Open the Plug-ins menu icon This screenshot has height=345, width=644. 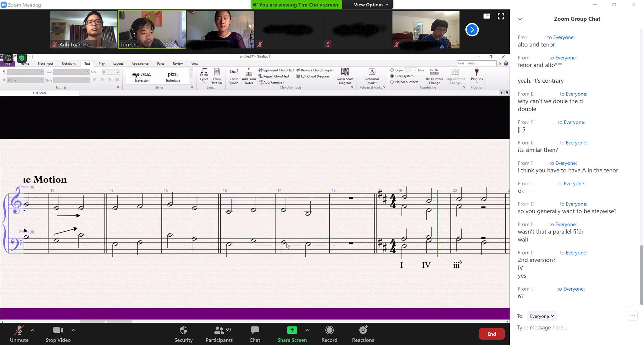(477, 75)
